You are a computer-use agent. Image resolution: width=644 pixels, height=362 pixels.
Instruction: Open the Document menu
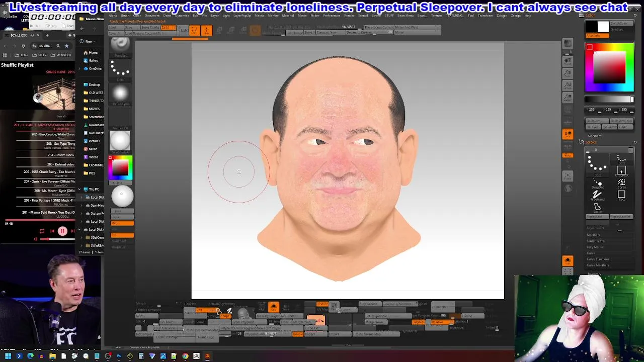pyautogui.click(x=152, y=16)
